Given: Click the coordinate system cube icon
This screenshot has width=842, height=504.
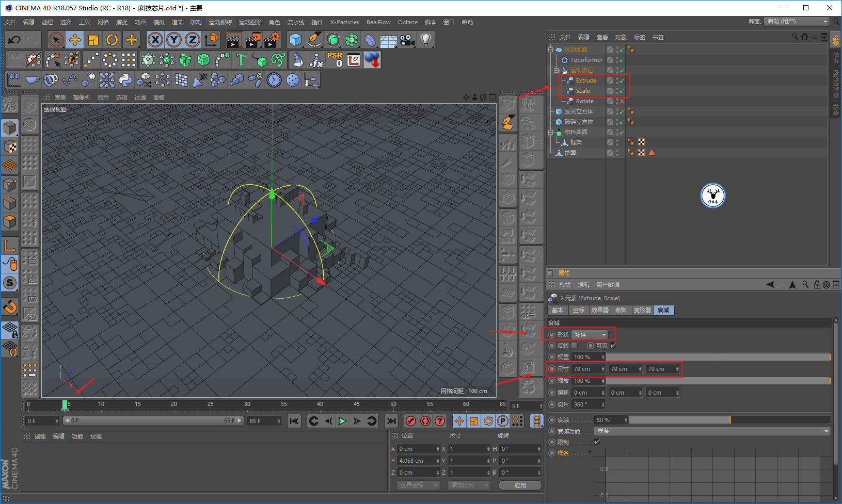Looking at the screenshot, I should click(x=211, y=40).
